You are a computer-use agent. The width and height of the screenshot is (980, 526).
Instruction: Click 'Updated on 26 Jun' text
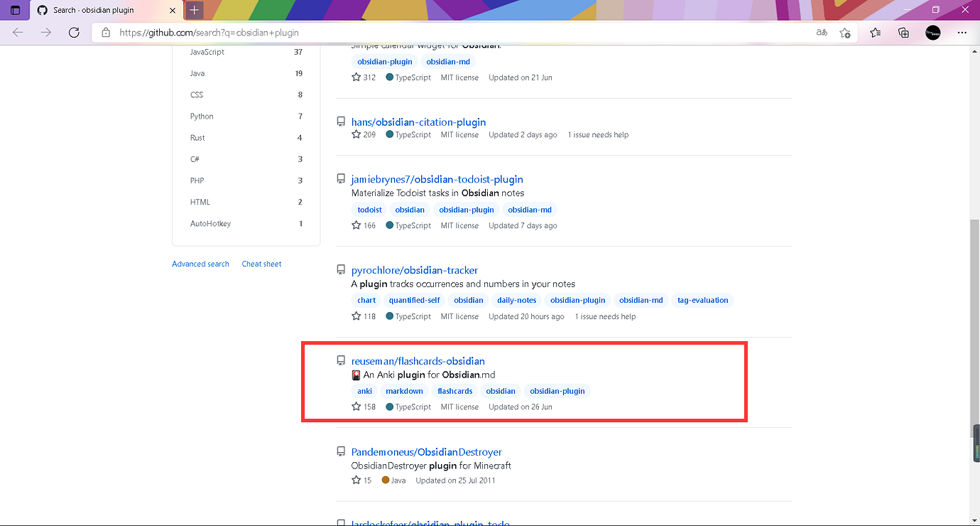coord(521,407)
